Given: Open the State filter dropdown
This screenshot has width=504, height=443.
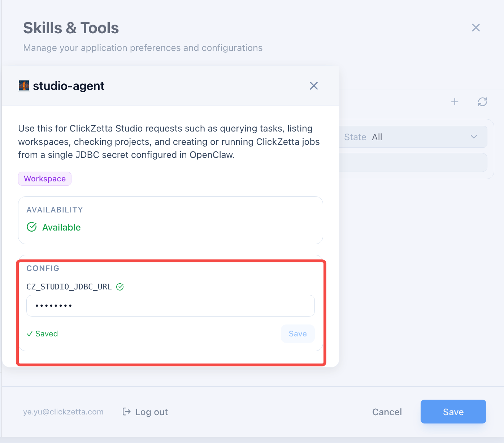Looking at the screenshot, I should [412, 137].
